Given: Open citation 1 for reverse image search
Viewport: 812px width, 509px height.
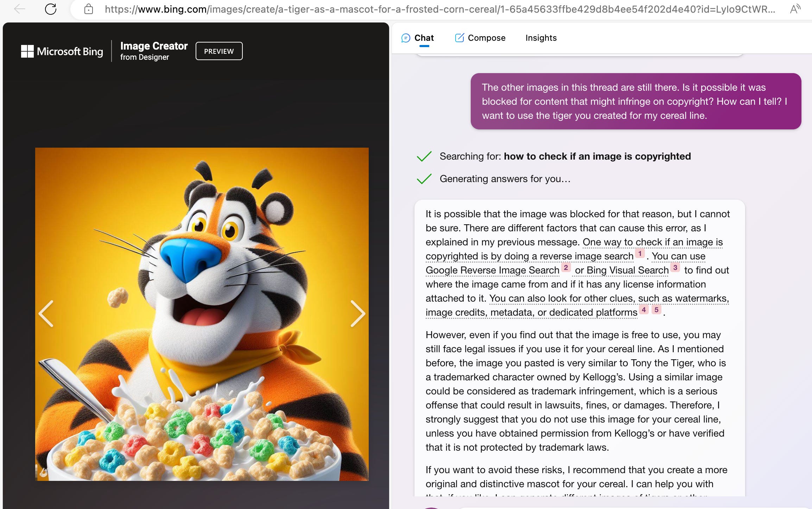Looking at the screenshot, I should pos(640,253).
